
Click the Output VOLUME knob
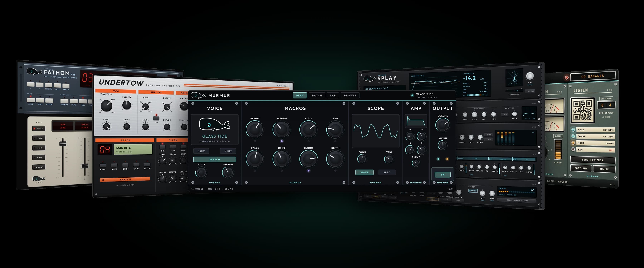point(443,125)
